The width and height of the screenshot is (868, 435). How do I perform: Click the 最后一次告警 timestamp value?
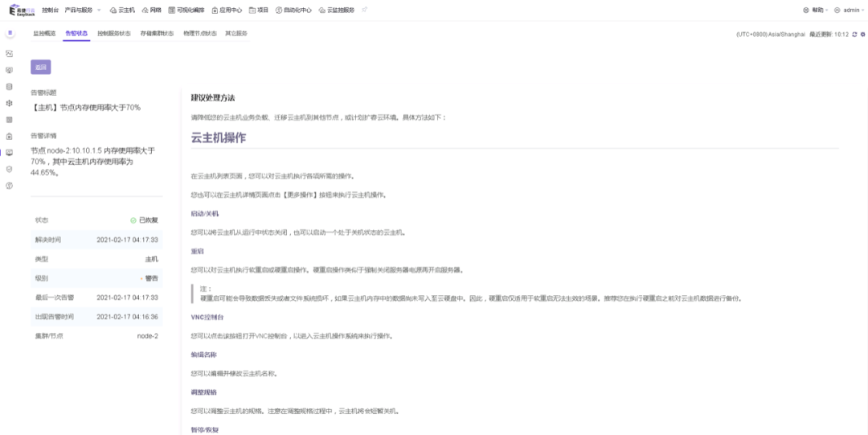click(x=127, y=297)
